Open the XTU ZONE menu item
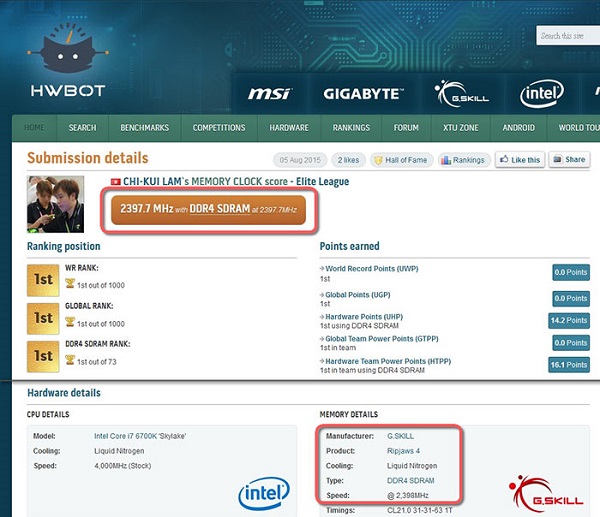The height and width of the screenshot is (517, 600). point(461,128)
